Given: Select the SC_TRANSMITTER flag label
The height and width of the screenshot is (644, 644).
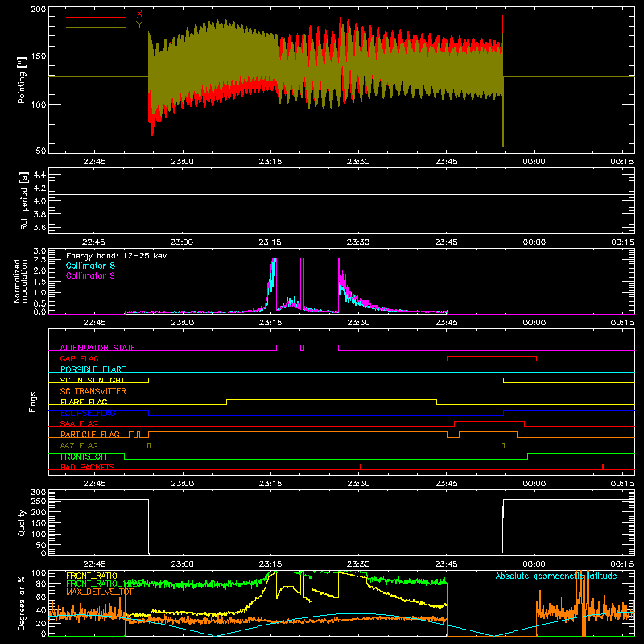Looking at the screenshot, I should tap(93, 390).
